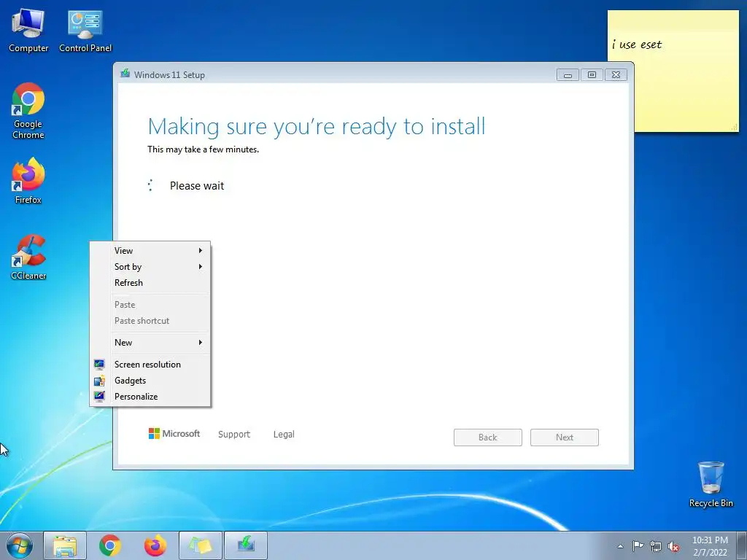
Task: Click the 'i use eset' sticky note text
Action: tap(637, 44)
